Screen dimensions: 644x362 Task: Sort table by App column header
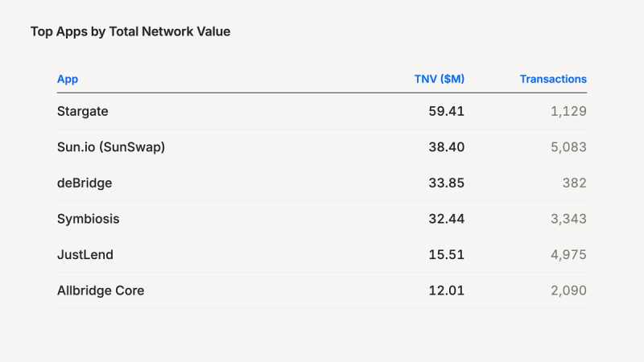68,79
